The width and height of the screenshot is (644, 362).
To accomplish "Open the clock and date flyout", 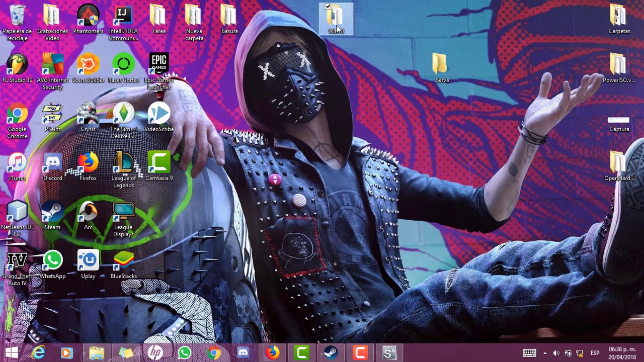I will click(x=622, y=353).
